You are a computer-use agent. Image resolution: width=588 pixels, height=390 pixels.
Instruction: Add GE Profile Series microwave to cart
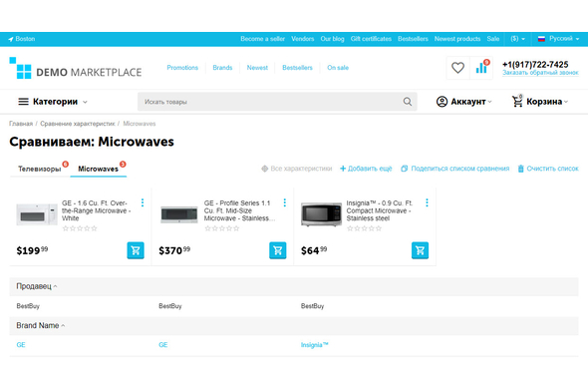[277, 250]
